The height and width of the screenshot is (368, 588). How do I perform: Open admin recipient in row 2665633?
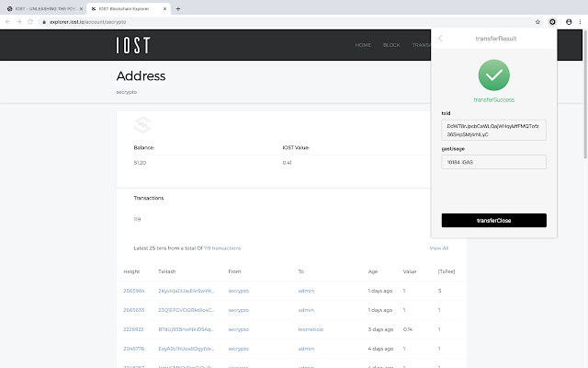306,310
